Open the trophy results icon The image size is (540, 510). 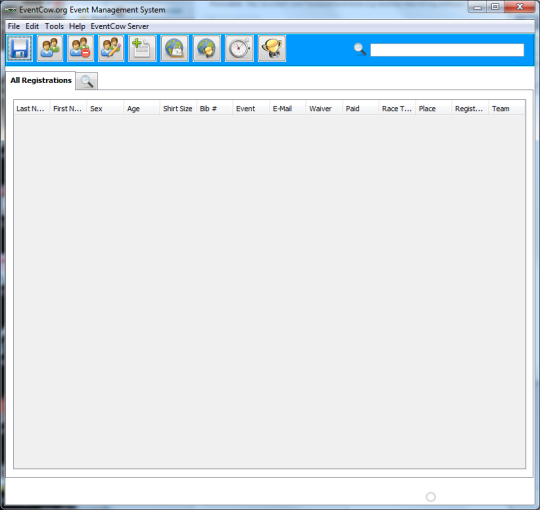pyautogui.click(x=272, y=48)
